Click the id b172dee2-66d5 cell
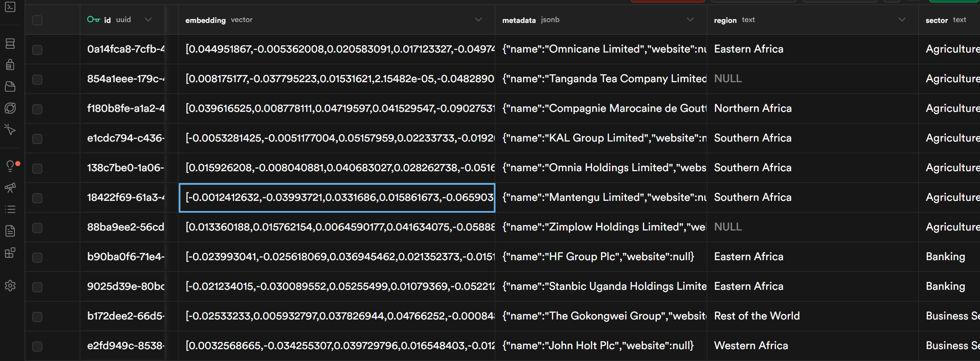Viewport: 980px width, 361px height. (122, 316)
